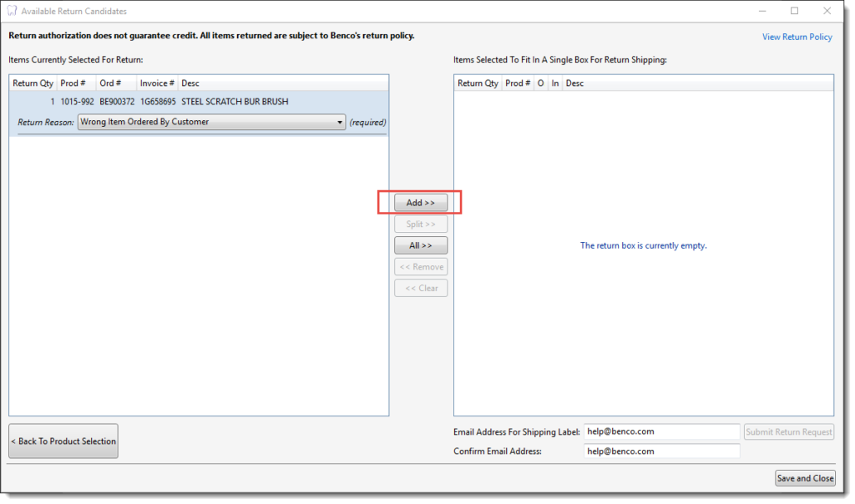Click the Add >> button
The height and width of the screenshot is (504, 855).
421,203
